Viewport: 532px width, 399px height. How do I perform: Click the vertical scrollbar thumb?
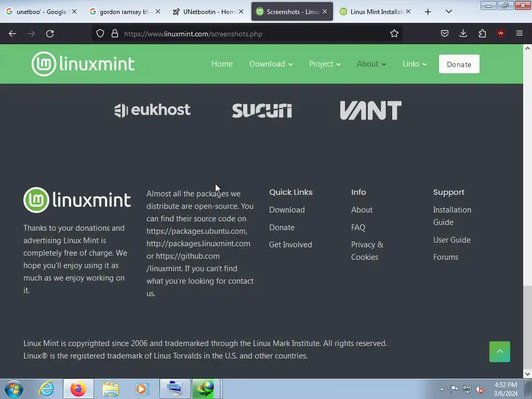(x=527, y=327)
